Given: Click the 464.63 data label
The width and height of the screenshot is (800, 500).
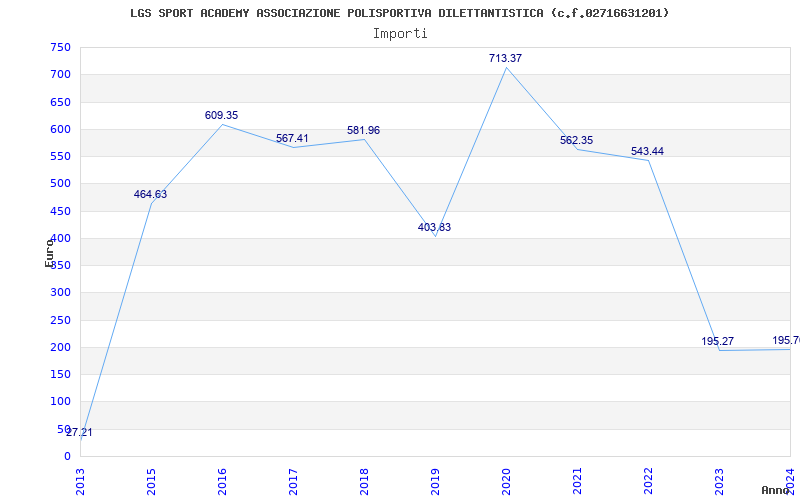Looking at the screenshot, I should (x=151, y=194).
